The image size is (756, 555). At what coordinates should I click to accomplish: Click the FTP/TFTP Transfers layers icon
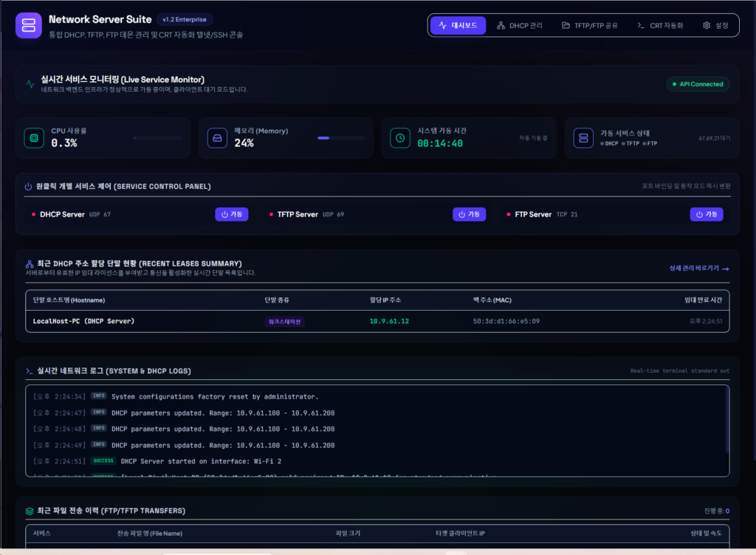30,511
